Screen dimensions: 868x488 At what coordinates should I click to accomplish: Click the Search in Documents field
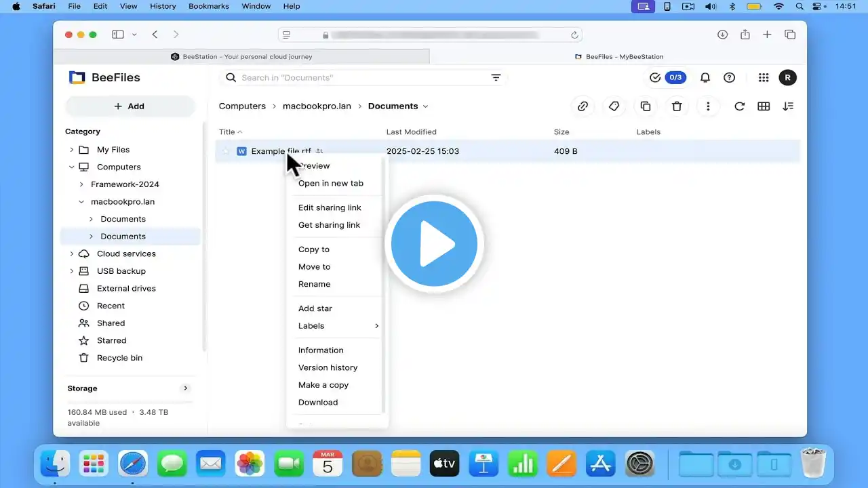(363, 78)
